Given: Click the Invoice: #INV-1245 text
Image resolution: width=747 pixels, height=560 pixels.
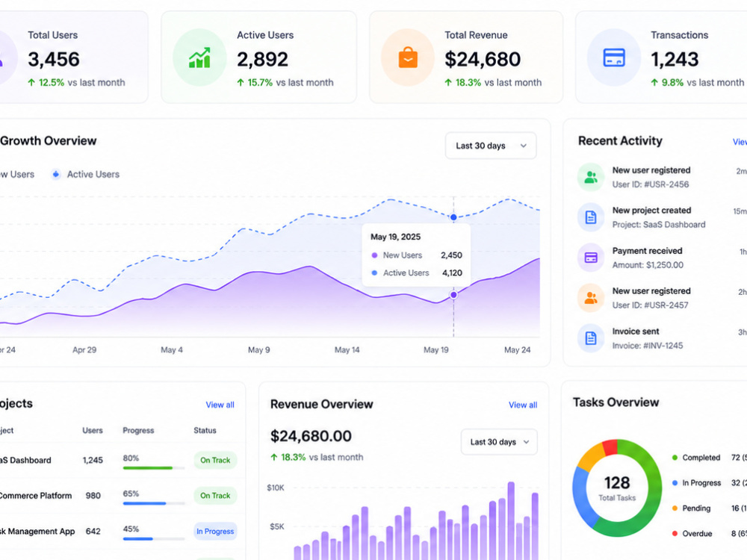Looking at the screenshot, I should coord(648,345).
